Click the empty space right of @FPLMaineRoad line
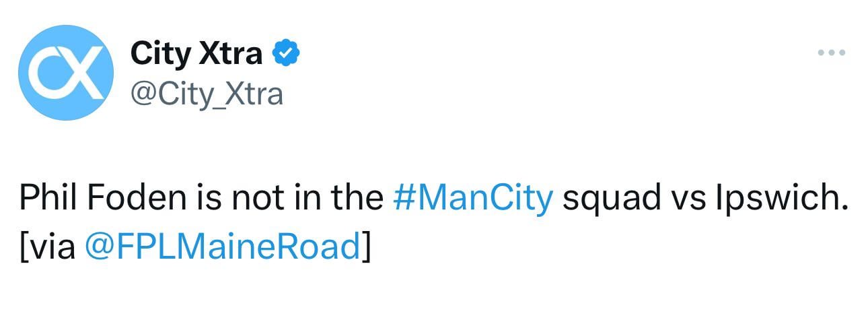 pyautogui.click(x=606, y=247)
